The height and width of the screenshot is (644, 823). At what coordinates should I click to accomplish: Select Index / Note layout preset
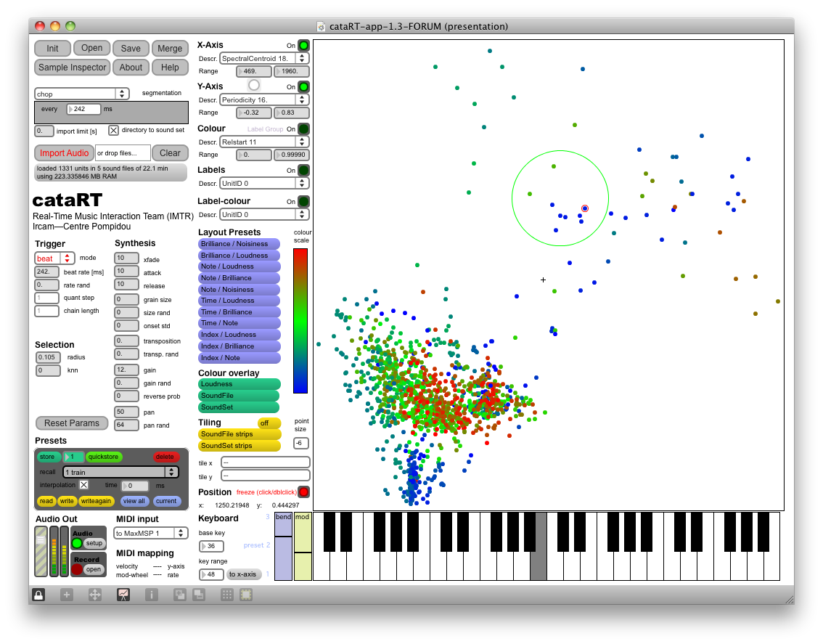click(x=239, y=358)
